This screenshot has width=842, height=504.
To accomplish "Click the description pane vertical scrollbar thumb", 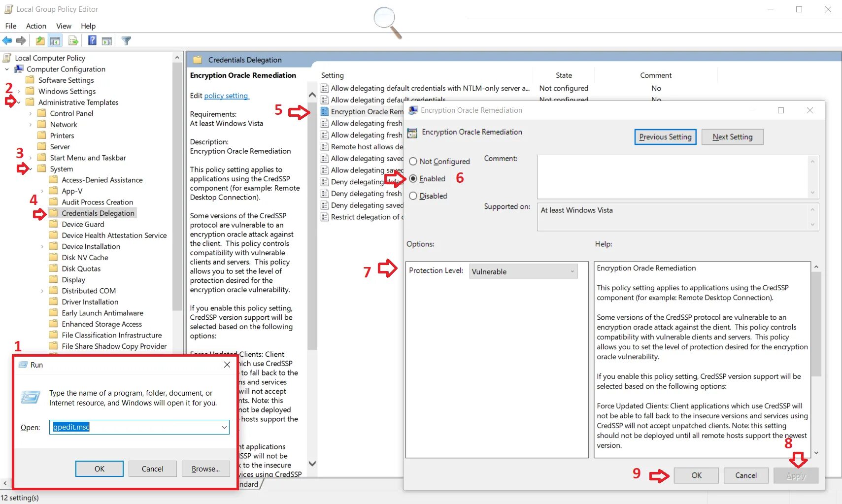I will [312, 227].
